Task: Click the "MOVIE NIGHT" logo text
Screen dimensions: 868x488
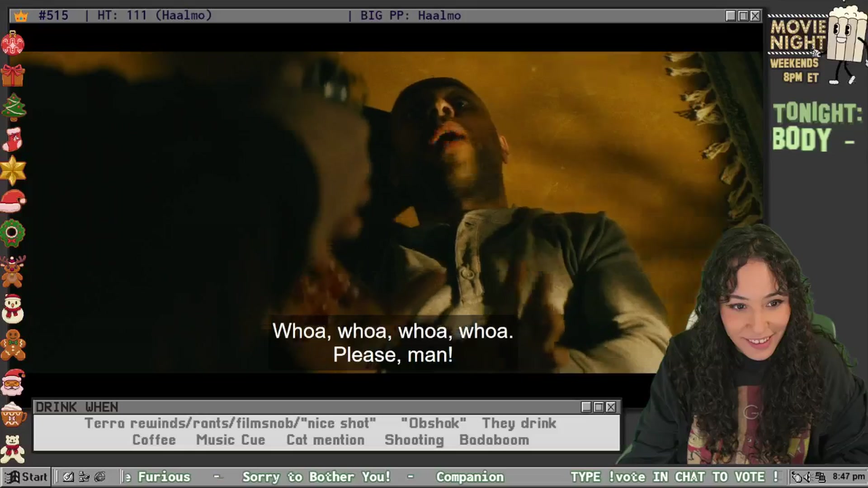Action: (798, 35)
